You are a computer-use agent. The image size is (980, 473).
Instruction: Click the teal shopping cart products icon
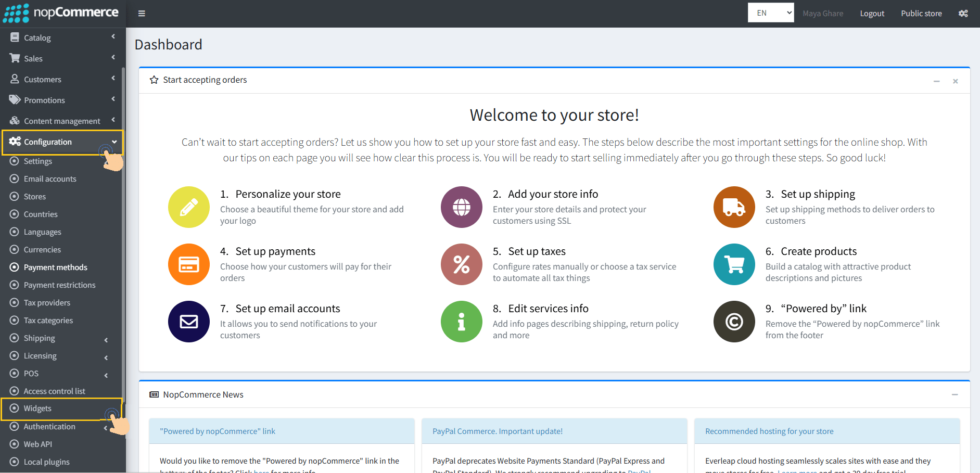[734, 264]
